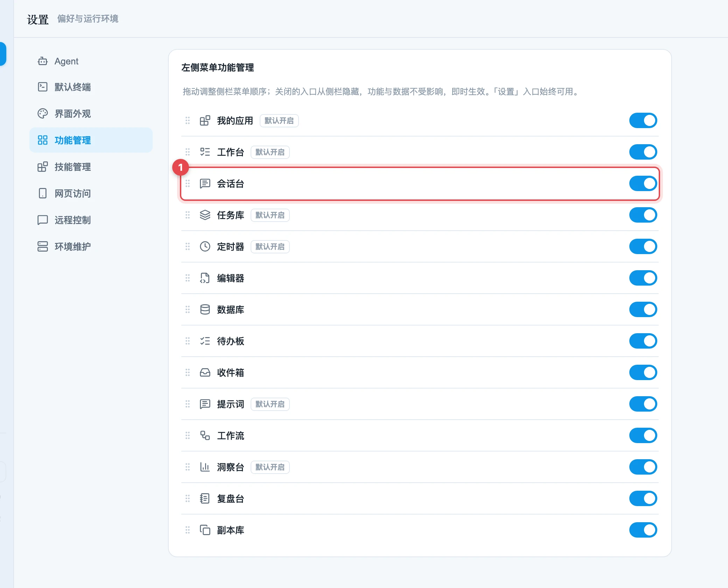
Task: Click the 工作台 list icon
Action: [x=205, y=152]
